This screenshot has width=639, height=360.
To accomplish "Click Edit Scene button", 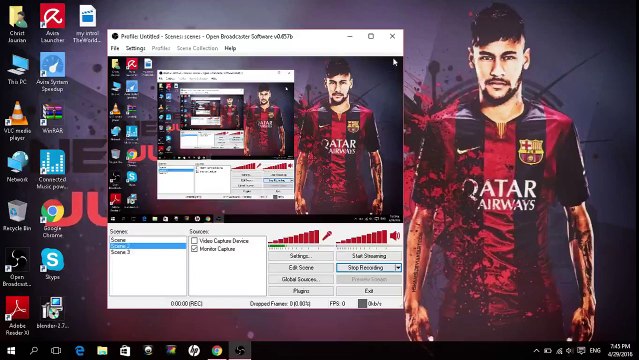I will (x=301, y=268).
